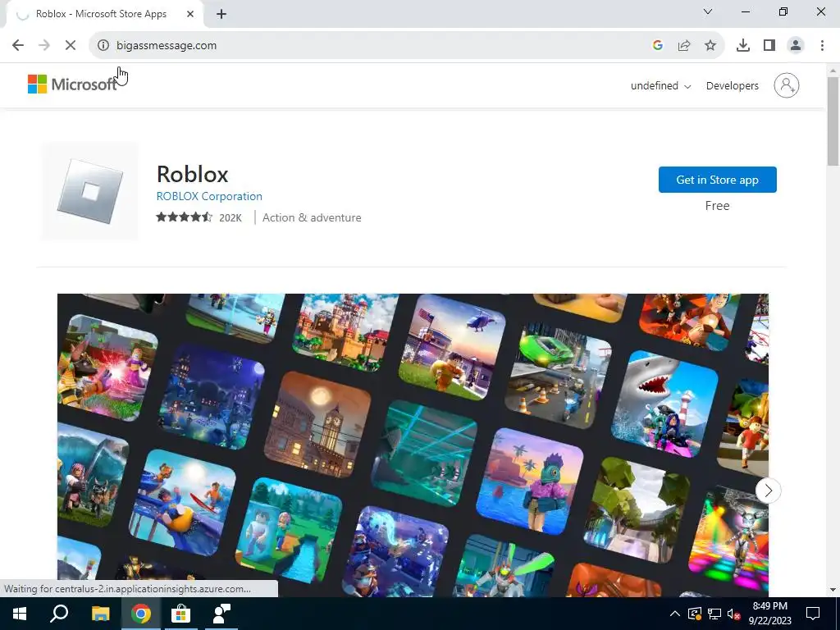Click the security warning tray icon

click(695, 614)
